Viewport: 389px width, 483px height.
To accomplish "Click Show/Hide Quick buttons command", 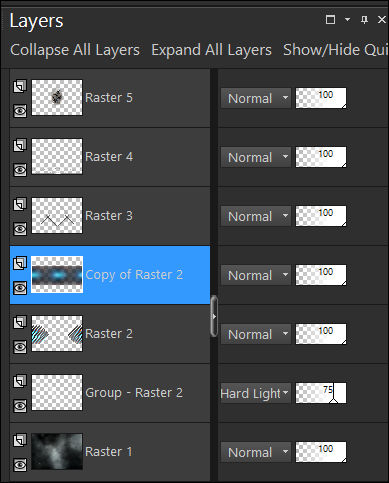I will (335, 50).
